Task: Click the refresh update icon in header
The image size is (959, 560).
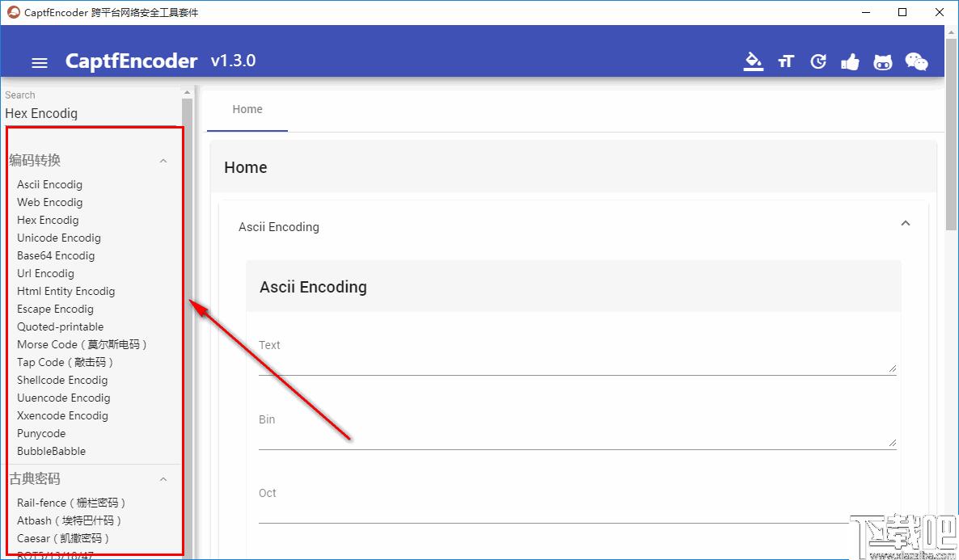Action: (x=818, y=61)
